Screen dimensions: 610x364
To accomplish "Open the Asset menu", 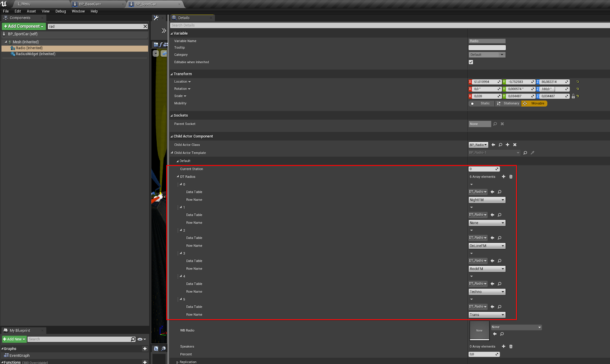I will pos(31,11).
